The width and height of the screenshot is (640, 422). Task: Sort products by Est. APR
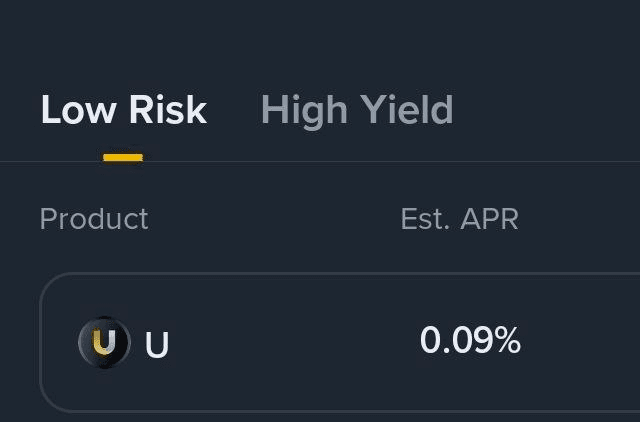tap(459, 219)
